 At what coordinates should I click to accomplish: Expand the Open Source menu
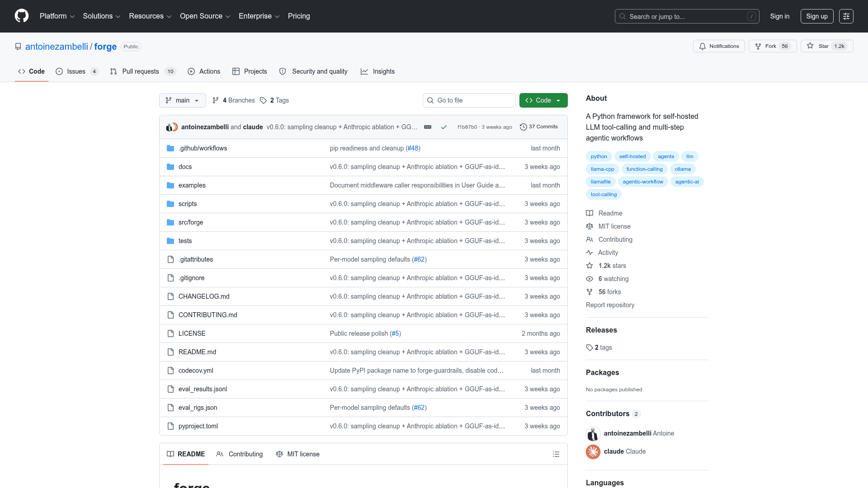pyautogui.click(x=205, y=16)
